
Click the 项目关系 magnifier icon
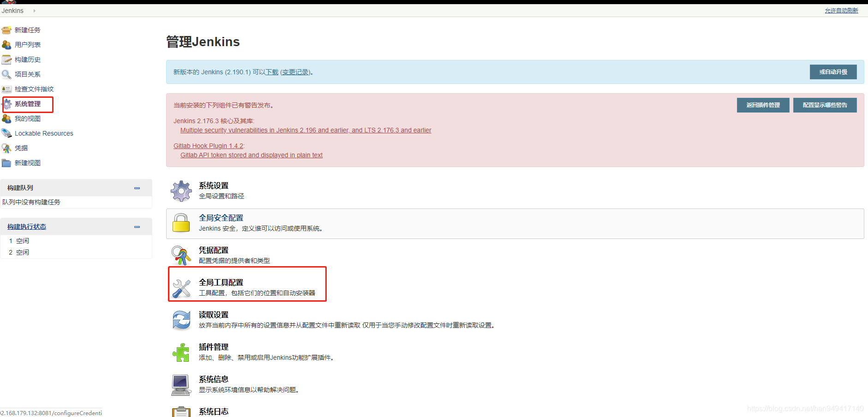point(6,75)
